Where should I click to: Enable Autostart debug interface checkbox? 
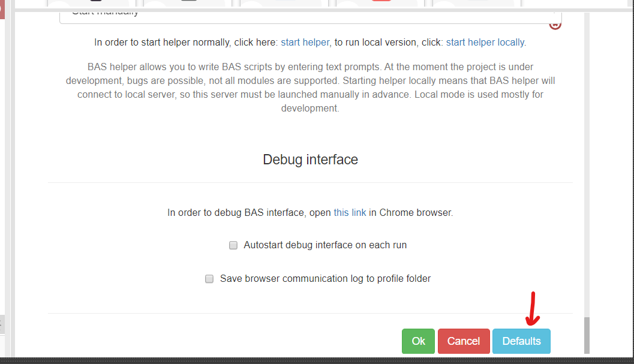[x=233, y=245]
